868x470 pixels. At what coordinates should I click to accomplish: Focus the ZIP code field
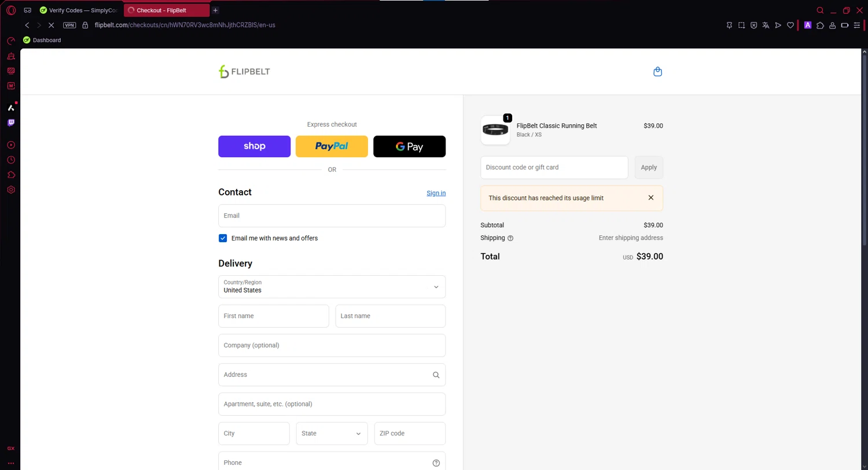tap(410, 434)
